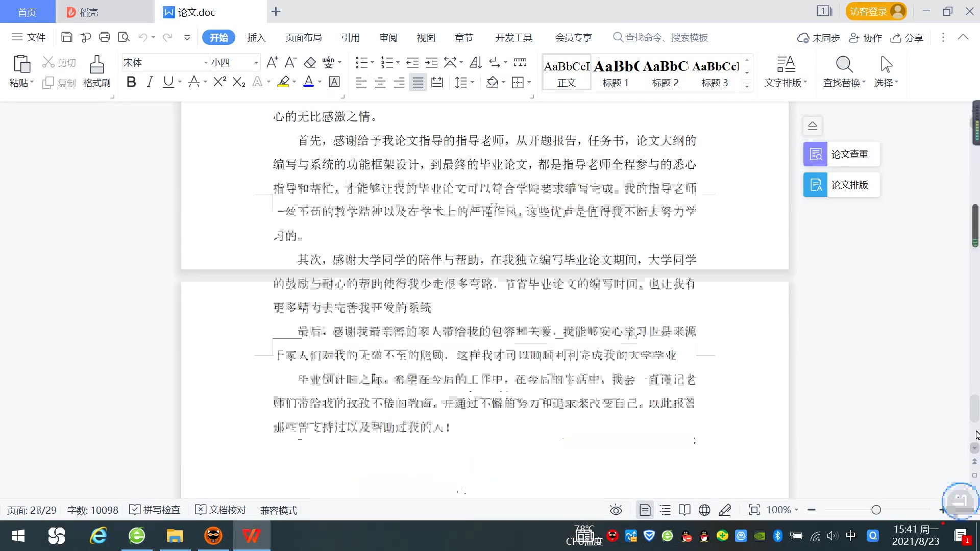This screenshot has height=551, width=980.
Task: Expand the styles gallery list
Action: (747, 86)
